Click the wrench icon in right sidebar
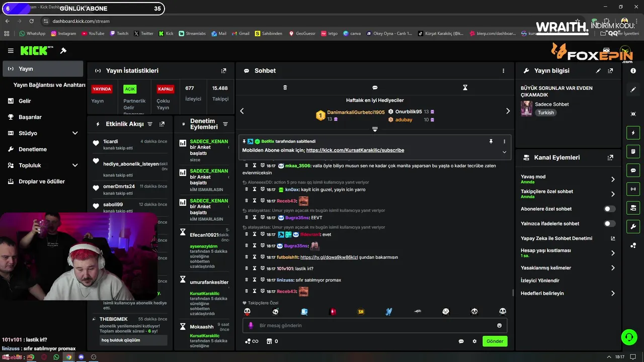The height and width of the screenshot is (362, 644). (x=633, y=227)
